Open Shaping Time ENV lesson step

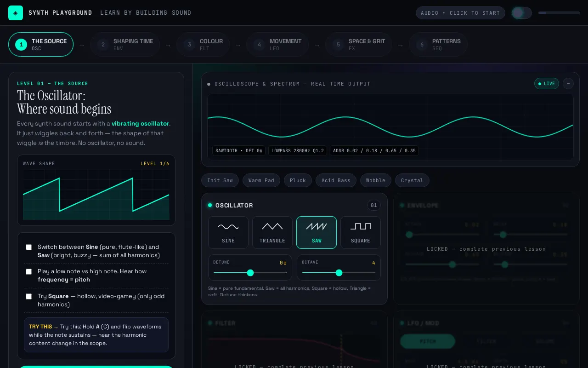[125, 45]
